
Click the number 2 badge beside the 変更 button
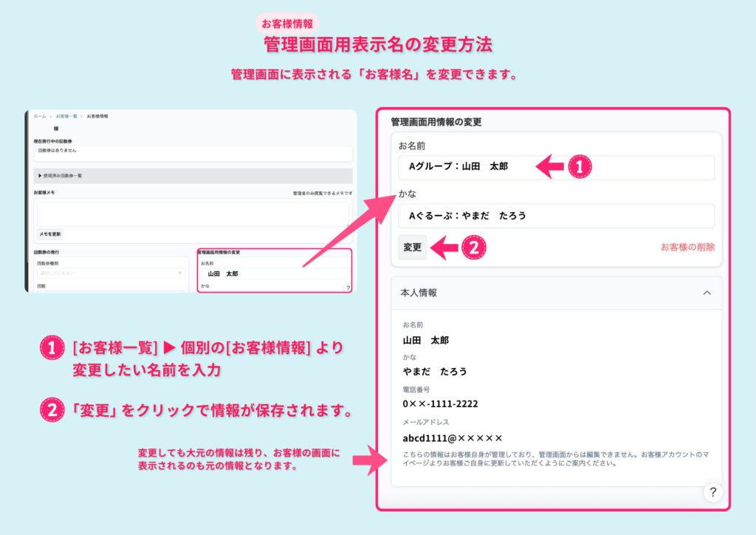click(474, 248)
